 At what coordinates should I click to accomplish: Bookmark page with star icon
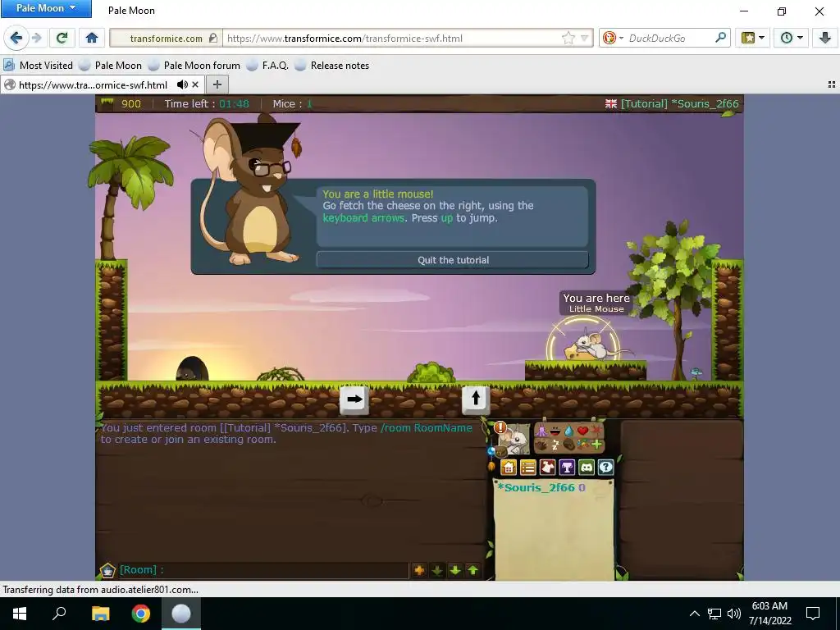(x=568, y=38)
